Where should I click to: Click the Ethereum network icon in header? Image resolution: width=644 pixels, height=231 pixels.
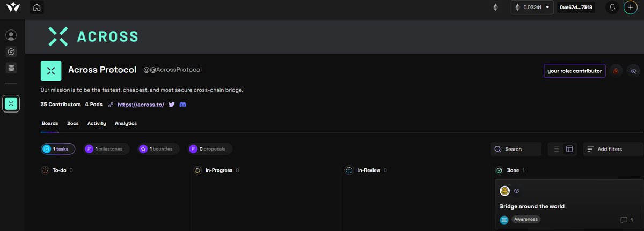click(495, 8)
